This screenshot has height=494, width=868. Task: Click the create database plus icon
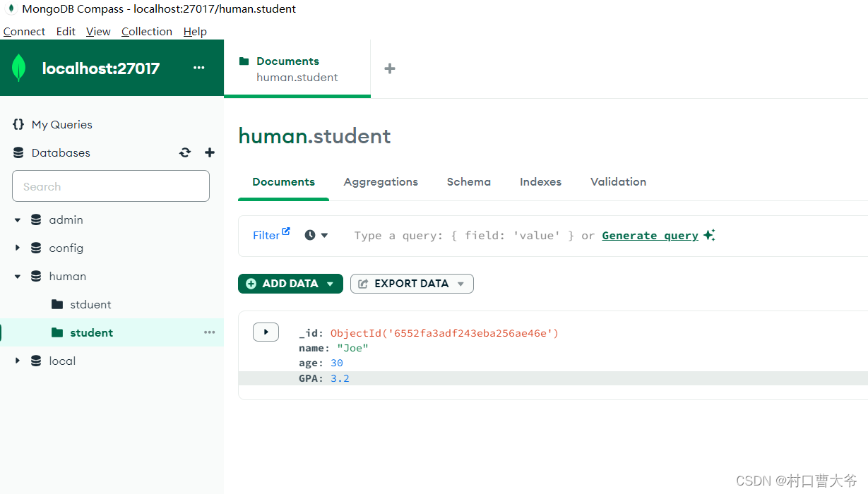[x=209, y=152]
